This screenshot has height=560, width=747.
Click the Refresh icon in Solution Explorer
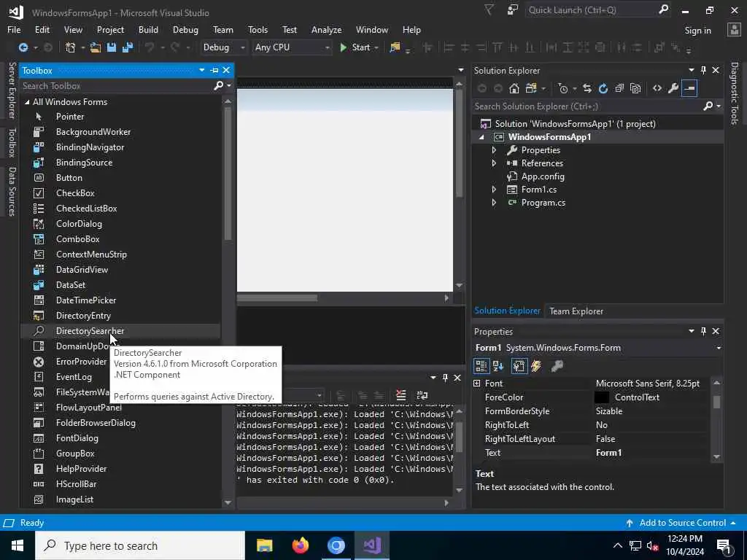tap(603, 88)
